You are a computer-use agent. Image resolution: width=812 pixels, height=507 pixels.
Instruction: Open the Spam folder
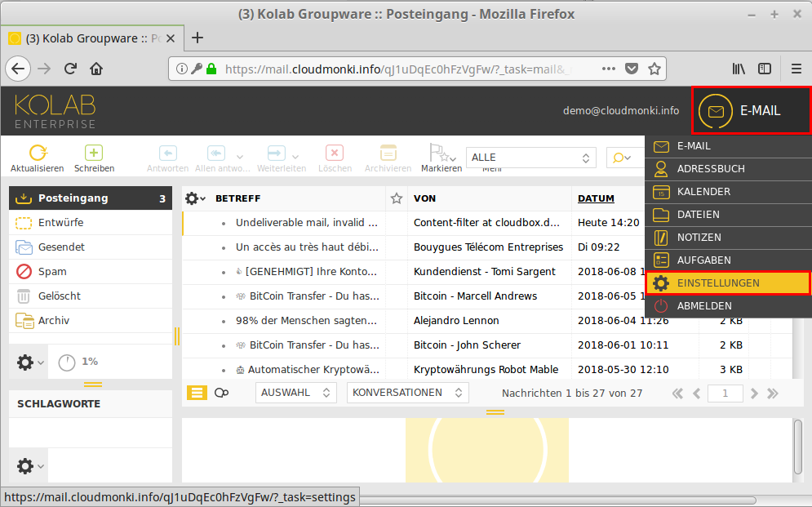click(x=91, y=271)
